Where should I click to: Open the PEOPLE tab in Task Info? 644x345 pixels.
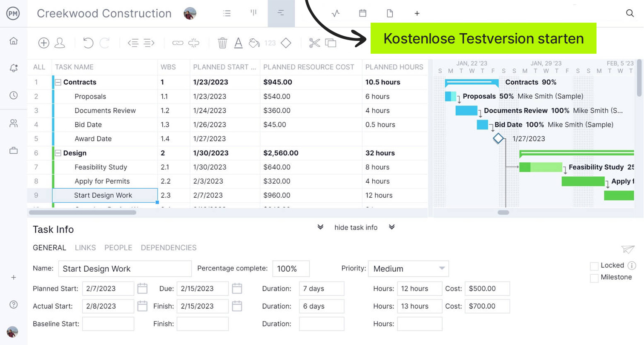tap(118, 247)
